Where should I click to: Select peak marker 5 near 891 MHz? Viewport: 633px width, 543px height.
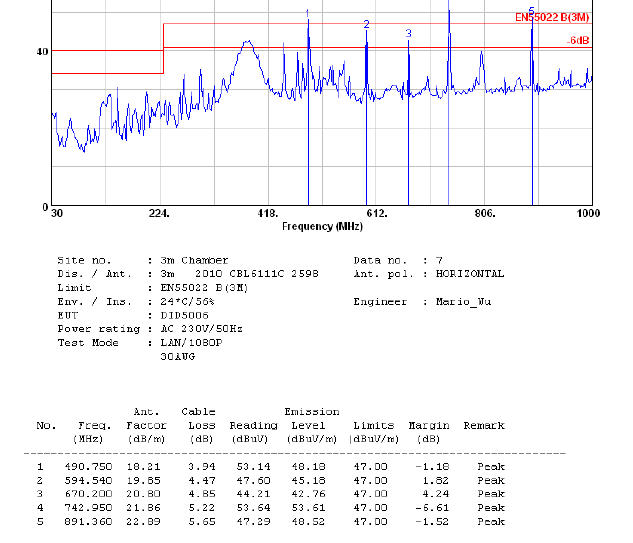531,11
